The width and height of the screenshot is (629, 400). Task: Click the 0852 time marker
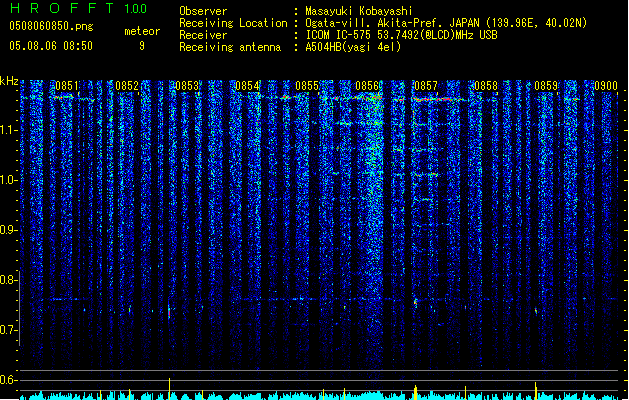point(127,85)
